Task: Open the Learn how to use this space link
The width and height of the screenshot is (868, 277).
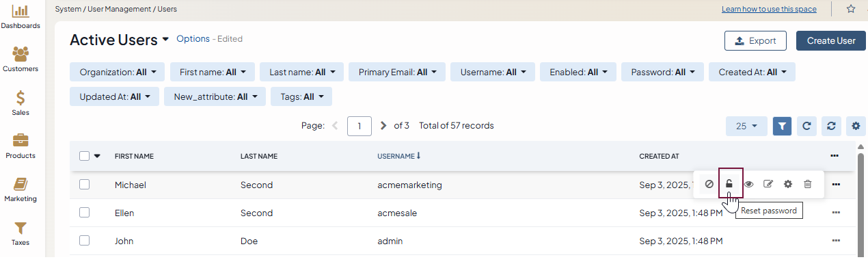Action: tap(769, 9)
